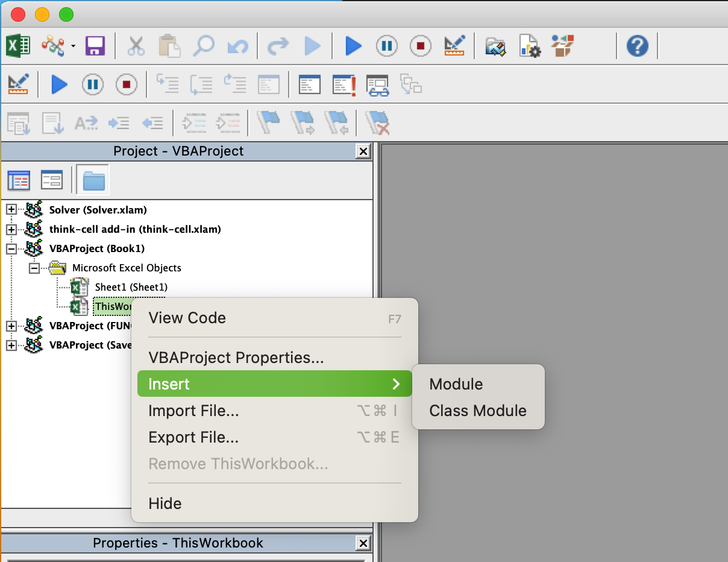Click the page-with-down-arrow icon before Complete Word

(52, 122)
